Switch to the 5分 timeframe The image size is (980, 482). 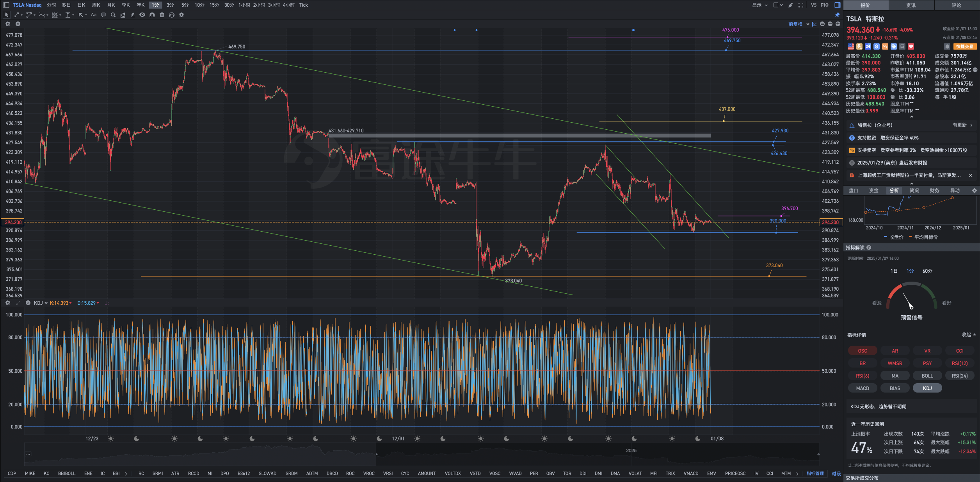[x=185, y=5]
